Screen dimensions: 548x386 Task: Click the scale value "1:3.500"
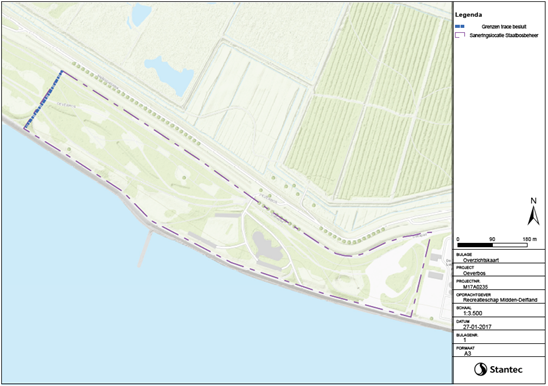point(473,313)
